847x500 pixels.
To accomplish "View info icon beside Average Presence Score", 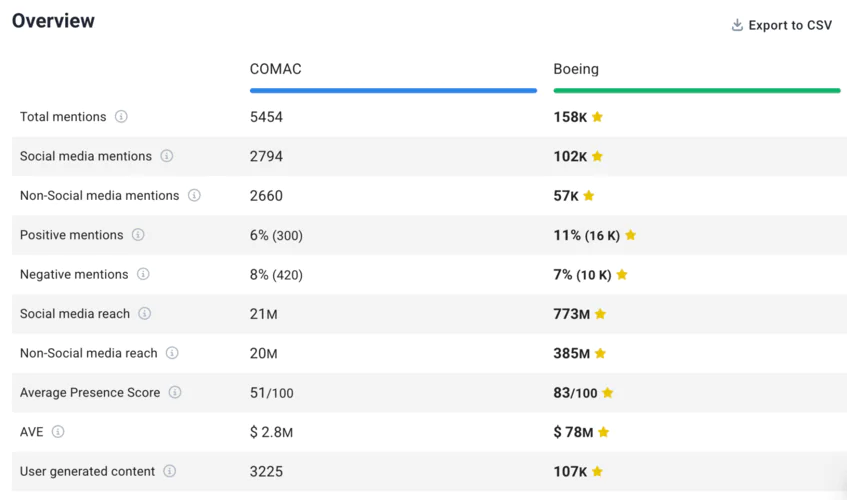I will point(174,393).
